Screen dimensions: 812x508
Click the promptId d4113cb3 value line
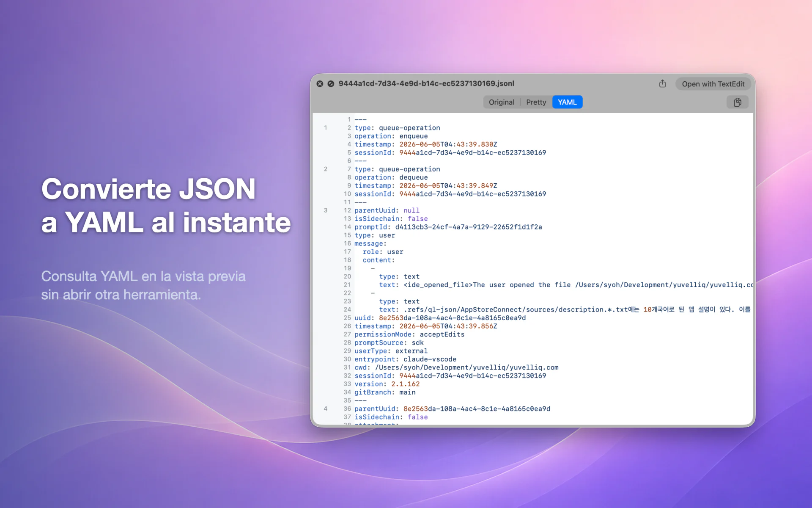coord(448,227)
